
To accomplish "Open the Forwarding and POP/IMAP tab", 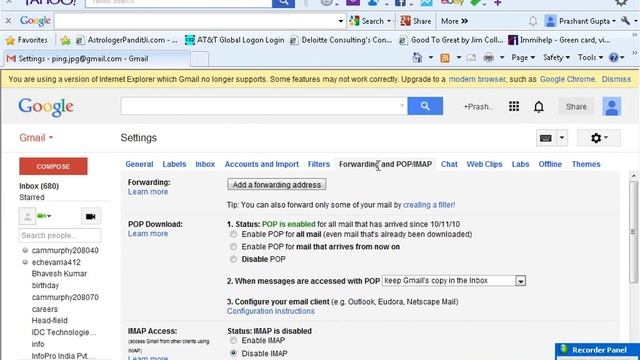I will pyautogui.click(x=385, y=164).
